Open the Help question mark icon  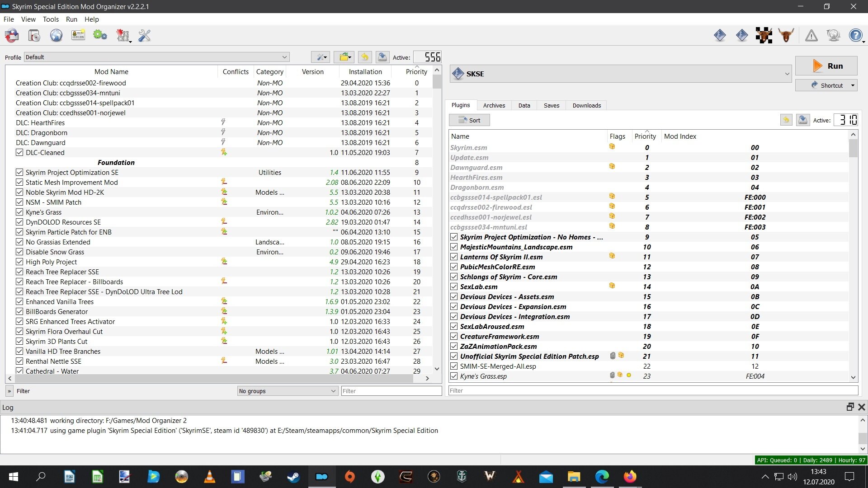tap(856, 35)
